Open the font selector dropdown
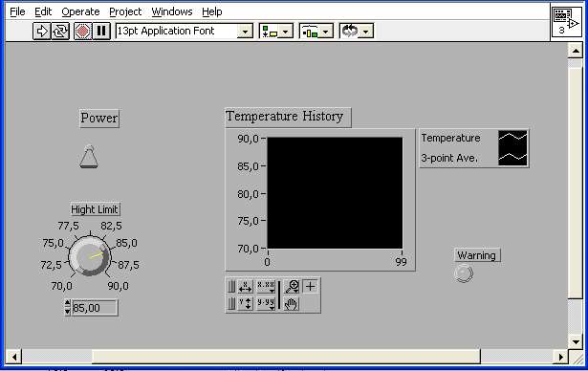Viewport: 588px width, 371px height. point(245,32)
